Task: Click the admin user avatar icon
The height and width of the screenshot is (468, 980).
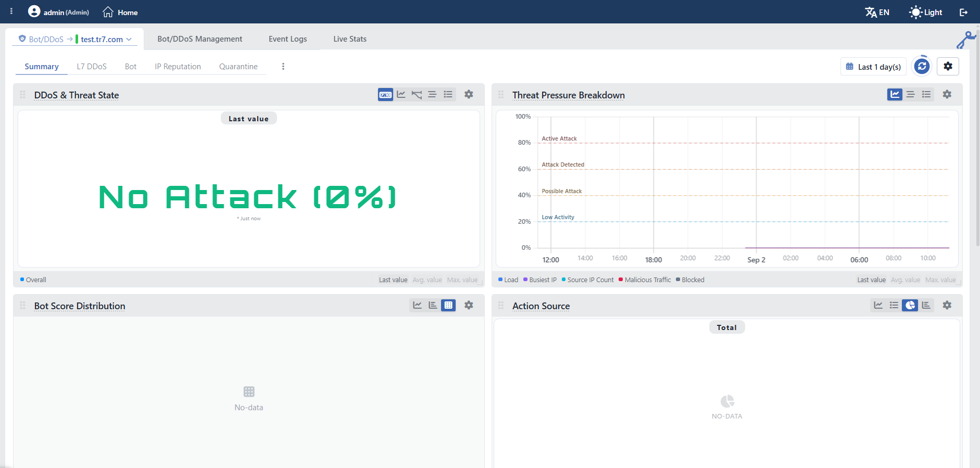Action: coord(34,11)
